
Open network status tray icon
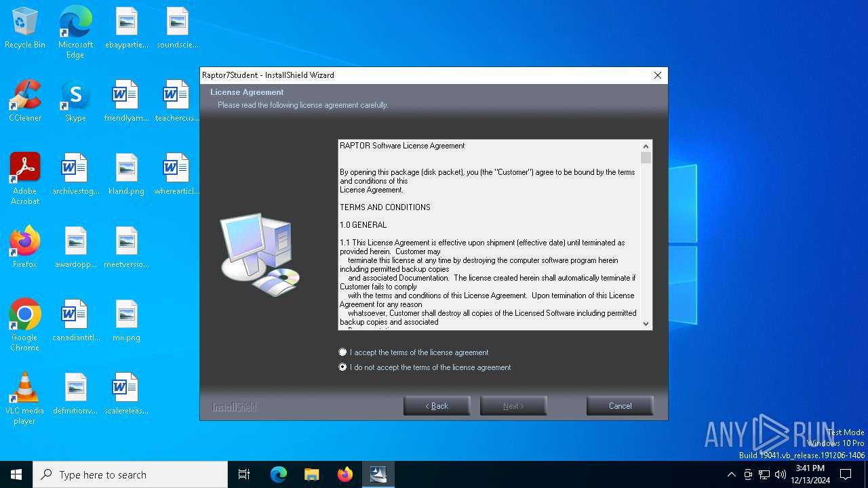click(764, 474)
